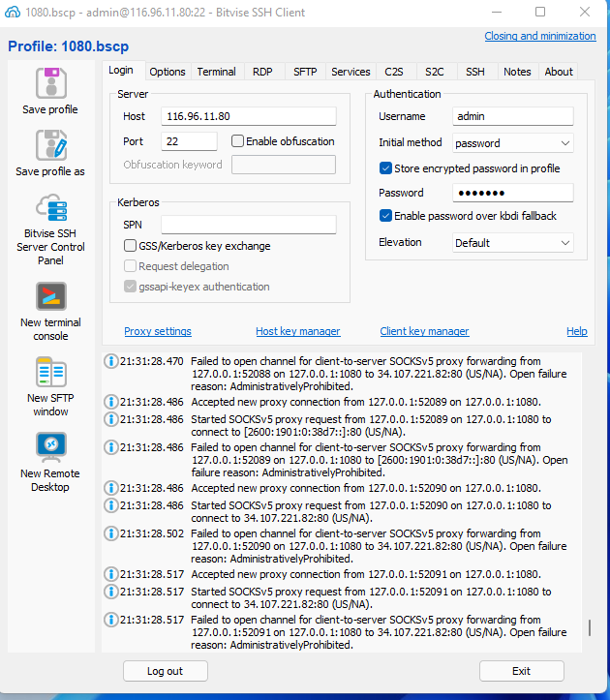Focus the Username field
This screenshot has width=610, height=700.
(x=512, y=116)
